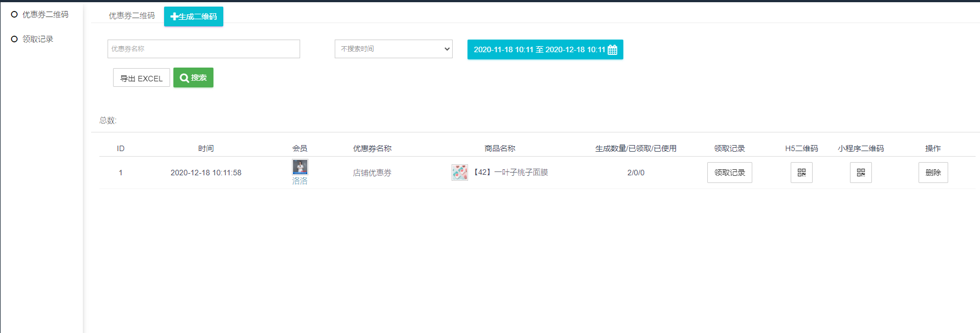
Task: Click the 【42】一叶子桃子面膜 product name
Action: [x=510, y=173]
